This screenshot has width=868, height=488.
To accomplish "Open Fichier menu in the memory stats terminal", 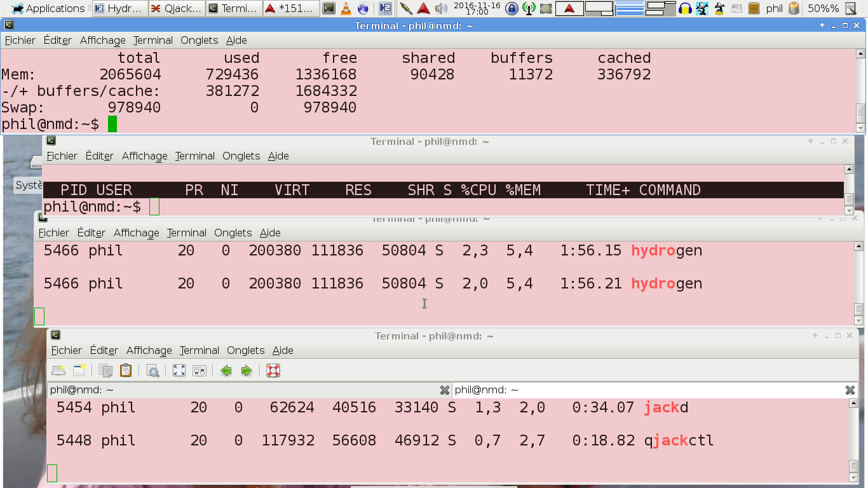I will 20,40.
